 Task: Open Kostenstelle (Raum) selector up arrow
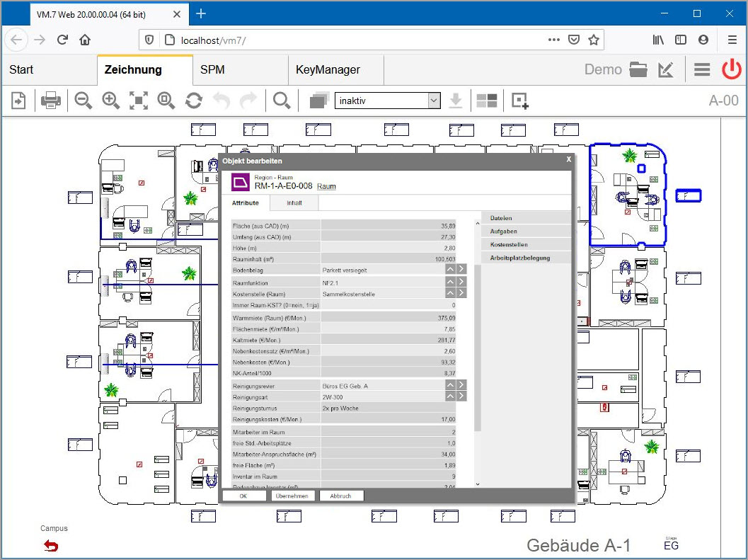450,292
